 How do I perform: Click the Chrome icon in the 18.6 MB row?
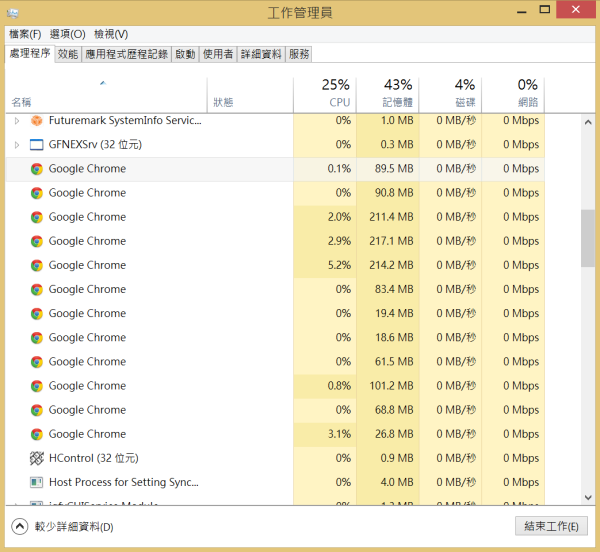click(37, 338)
